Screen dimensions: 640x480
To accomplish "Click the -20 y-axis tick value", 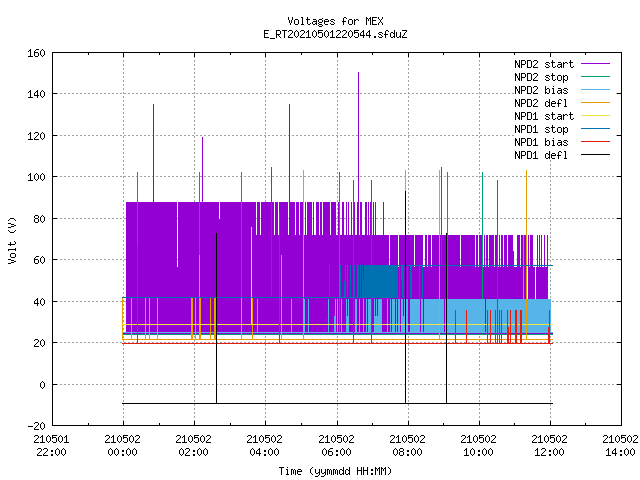I will [x=36, y=426].
